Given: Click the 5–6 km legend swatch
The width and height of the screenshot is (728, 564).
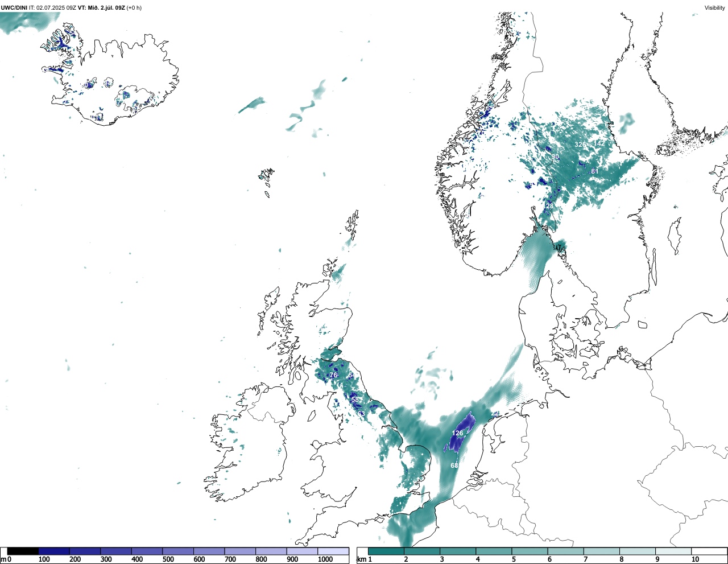Looking at the screenshot, I should point(530,551).
